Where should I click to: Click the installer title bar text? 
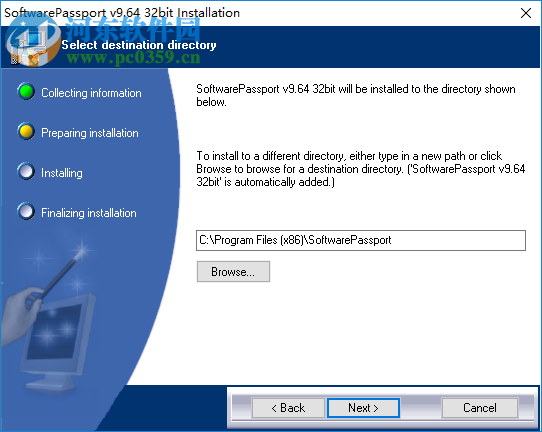coord(122,13)
